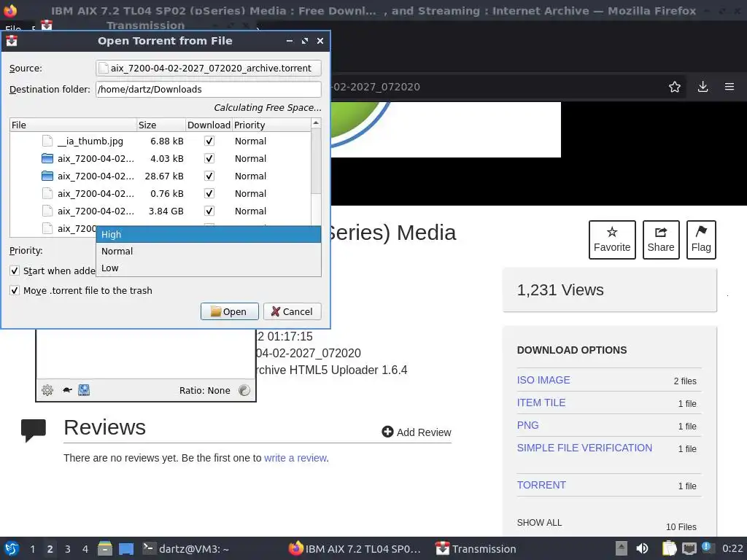
Task: Open PNG download link
Action: click(528, 425)
